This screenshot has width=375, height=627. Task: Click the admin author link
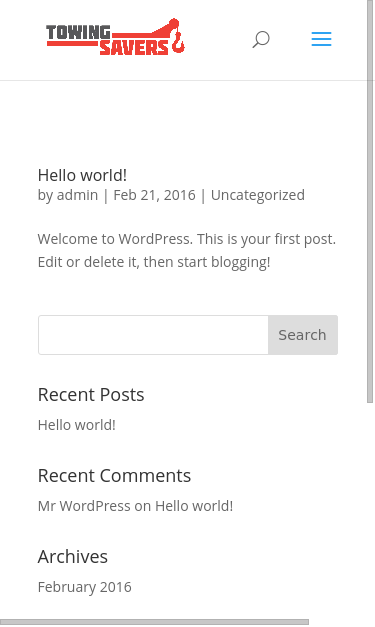click(77, 195)
